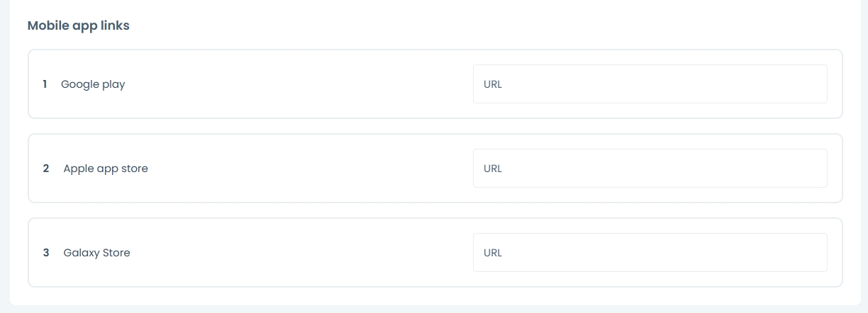Click the Mobile app links heading
Image resolution: width=868 pixels, height=313 pixels.
click(x=78, y=25)
